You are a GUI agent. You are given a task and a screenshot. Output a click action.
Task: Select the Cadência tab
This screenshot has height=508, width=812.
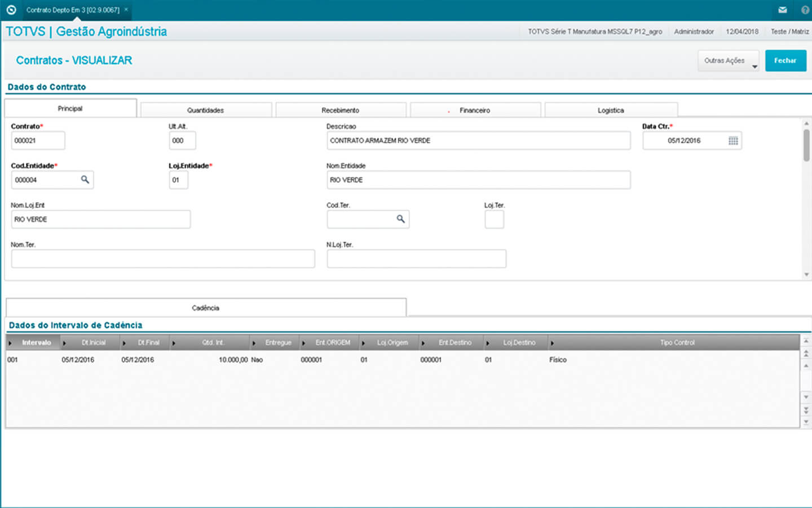(206, 308)
